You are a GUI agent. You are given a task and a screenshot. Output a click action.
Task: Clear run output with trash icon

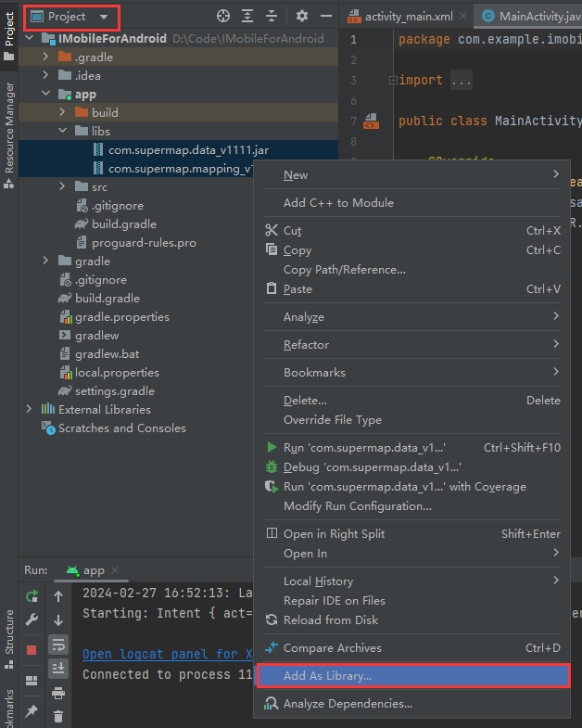tap(58, 716)
